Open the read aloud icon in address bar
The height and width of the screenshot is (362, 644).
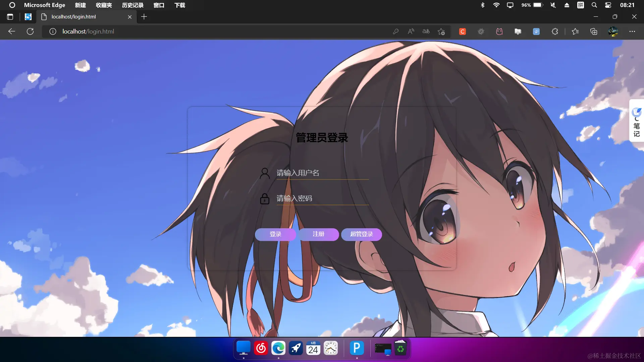point(411,32)
